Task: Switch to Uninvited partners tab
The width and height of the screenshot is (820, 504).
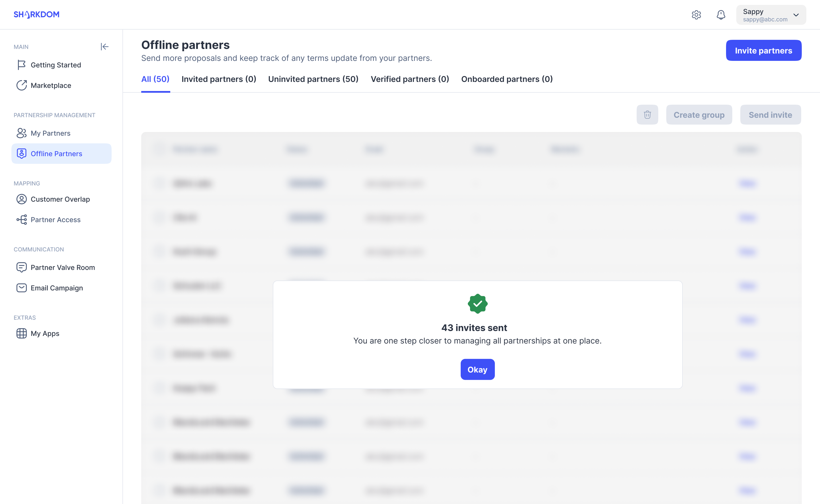Action: (x=313, y=79)
